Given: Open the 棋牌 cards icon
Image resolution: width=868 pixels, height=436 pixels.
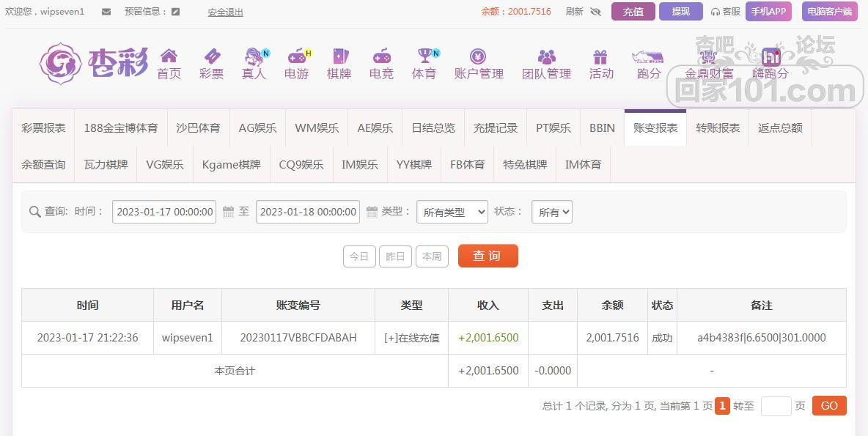Looking at the screenshot, I should pos(340,56).
